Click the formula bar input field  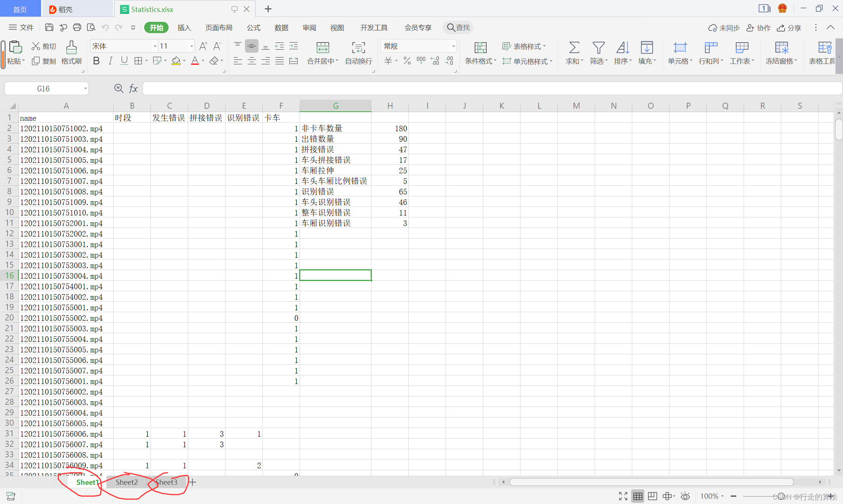(489, 89)
